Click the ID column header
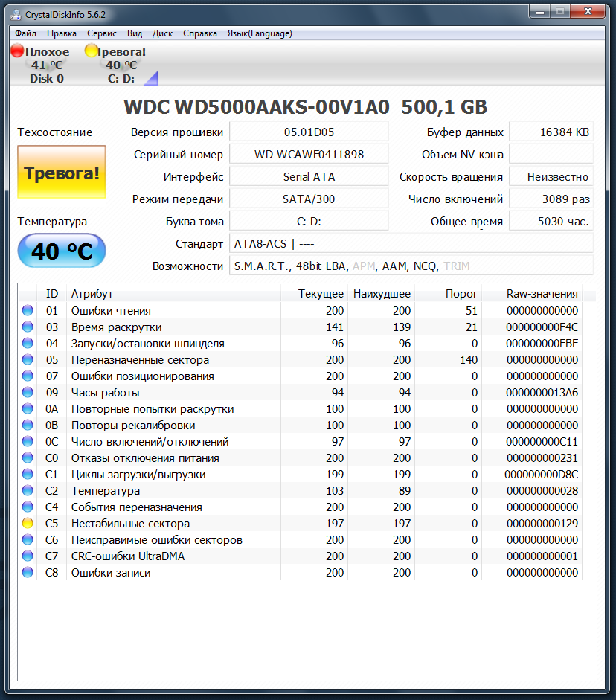This screenshot has width=616, height=700. coord(52,294)
